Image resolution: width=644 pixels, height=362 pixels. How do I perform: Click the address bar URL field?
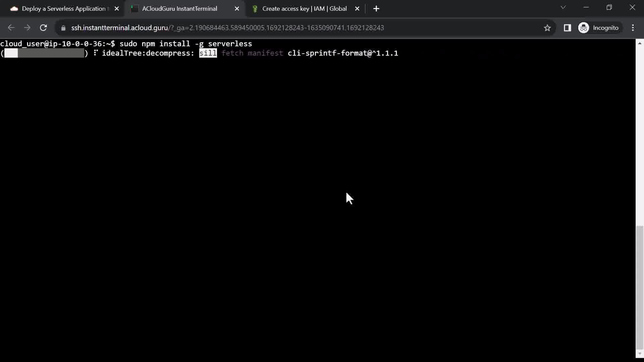(x=228, y=28)
